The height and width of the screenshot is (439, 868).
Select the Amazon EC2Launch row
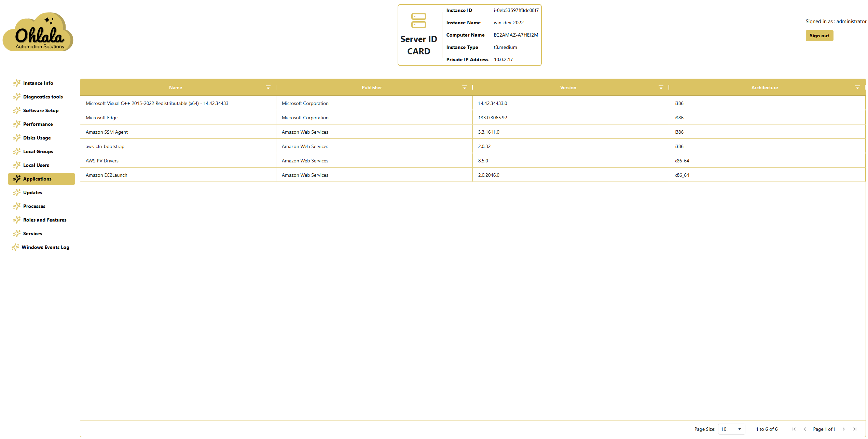point(473,175)
